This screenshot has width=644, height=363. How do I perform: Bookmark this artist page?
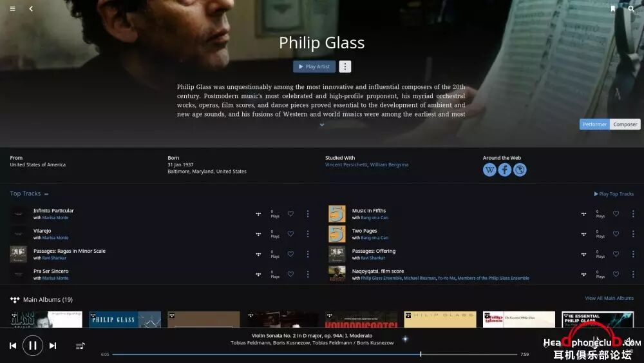coord(613,8)
